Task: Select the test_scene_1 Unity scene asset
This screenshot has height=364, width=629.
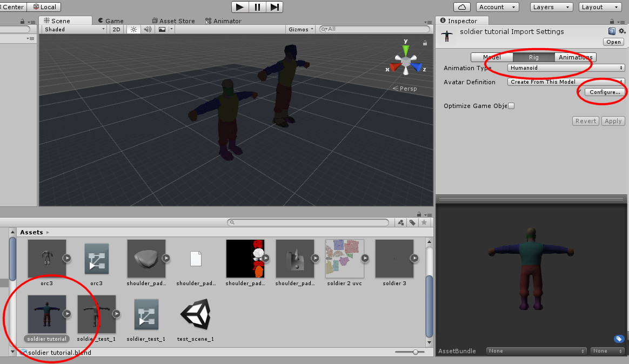Action: click(x=196, y=314)
